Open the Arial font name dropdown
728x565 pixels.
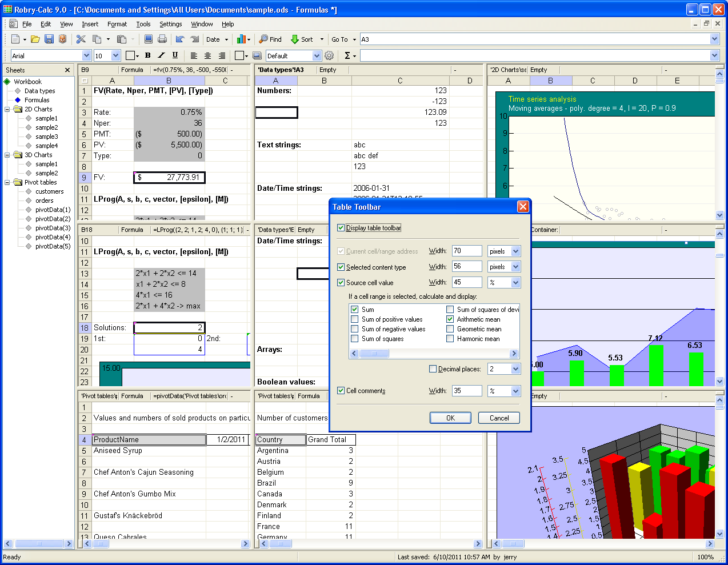87,55
